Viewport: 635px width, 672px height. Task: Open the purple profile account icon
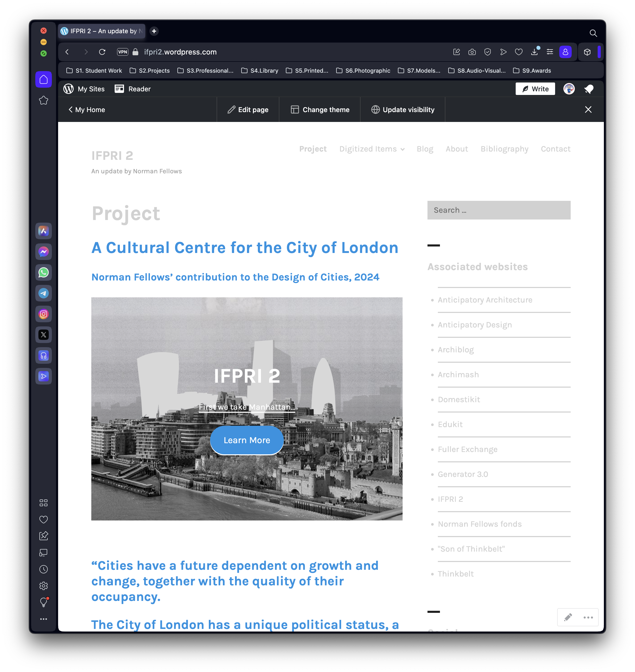click(x=565, y=52)
